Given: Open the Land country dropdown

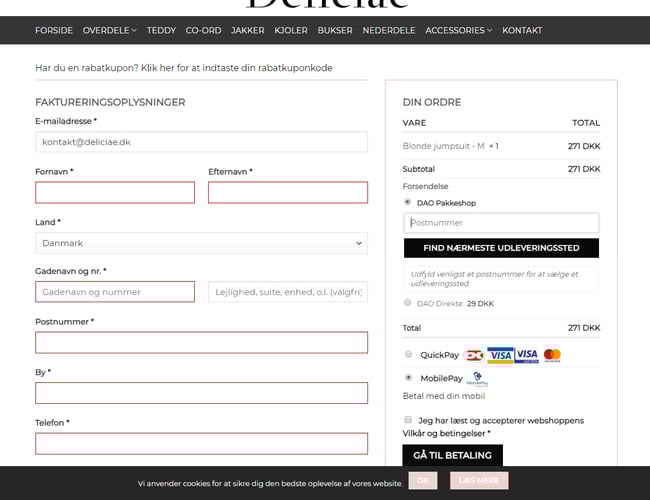Looking at the screenshot, I should pyautogui.click(x=201, y=243).
